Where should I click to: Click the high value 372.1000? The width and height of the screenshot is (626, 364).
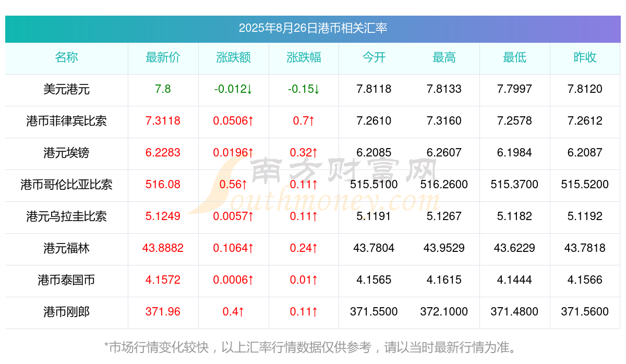(444, 312)
